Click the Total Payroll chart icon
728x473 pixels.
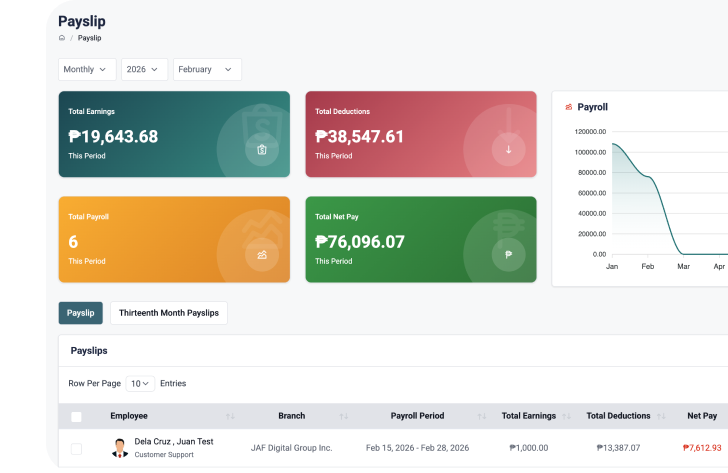262,254
